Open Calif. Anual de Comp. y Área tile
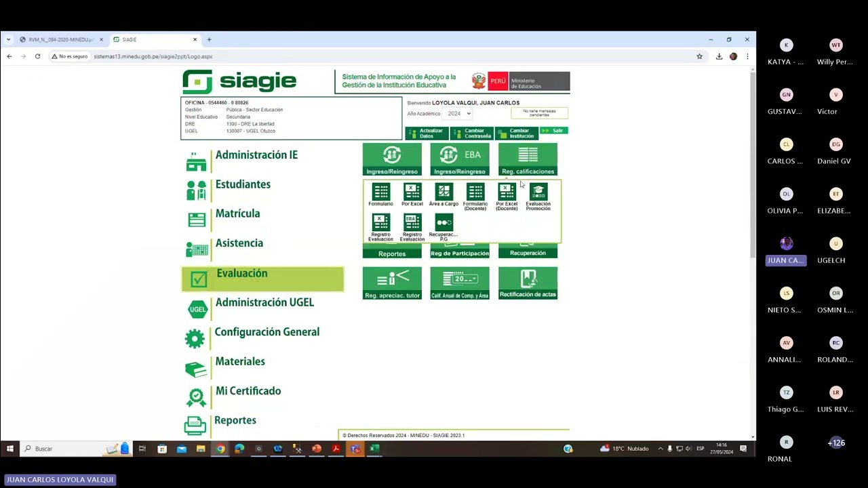 pyautogui.click(x=460, y=283)
